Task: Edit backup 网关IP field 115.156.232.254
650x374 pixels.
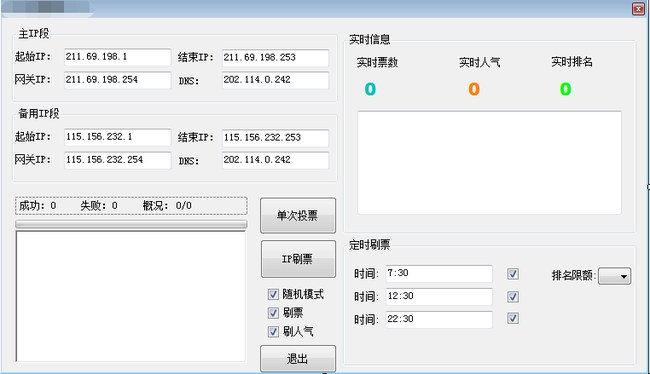Action: (x=117, y=160)
